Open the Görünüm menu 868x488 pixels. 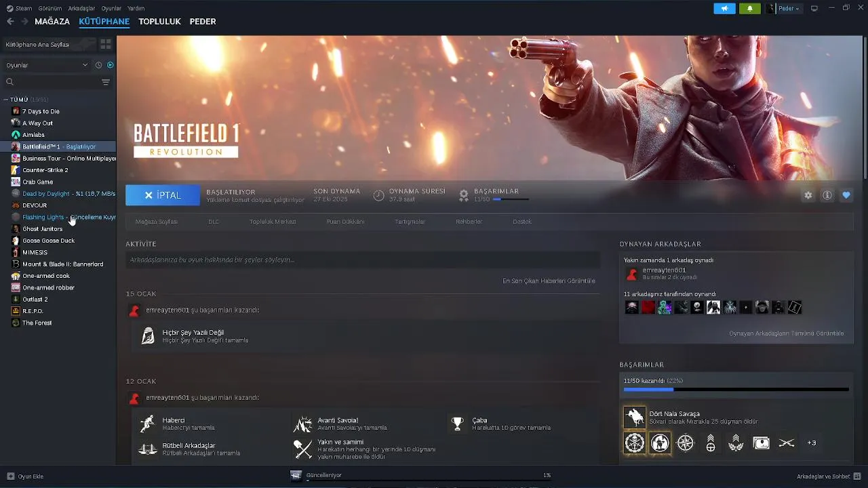[50, 8]
